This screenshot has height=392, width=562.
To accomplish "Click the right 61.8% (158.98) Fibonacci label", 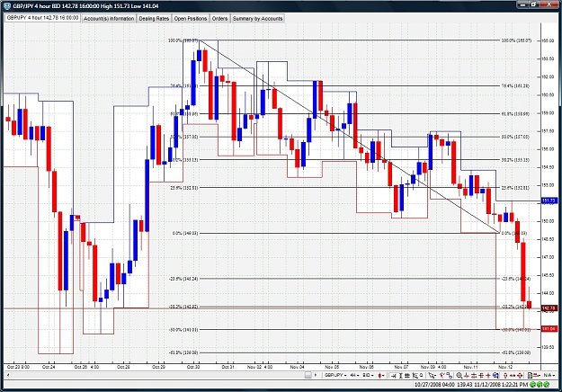I will click(515, 113).
